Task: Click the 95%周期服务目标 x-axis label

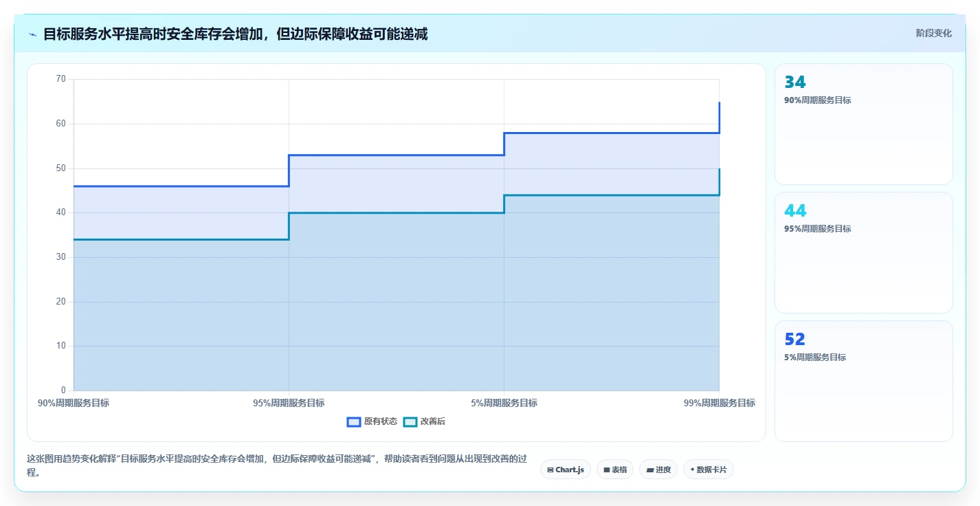Action: (289, 403)
